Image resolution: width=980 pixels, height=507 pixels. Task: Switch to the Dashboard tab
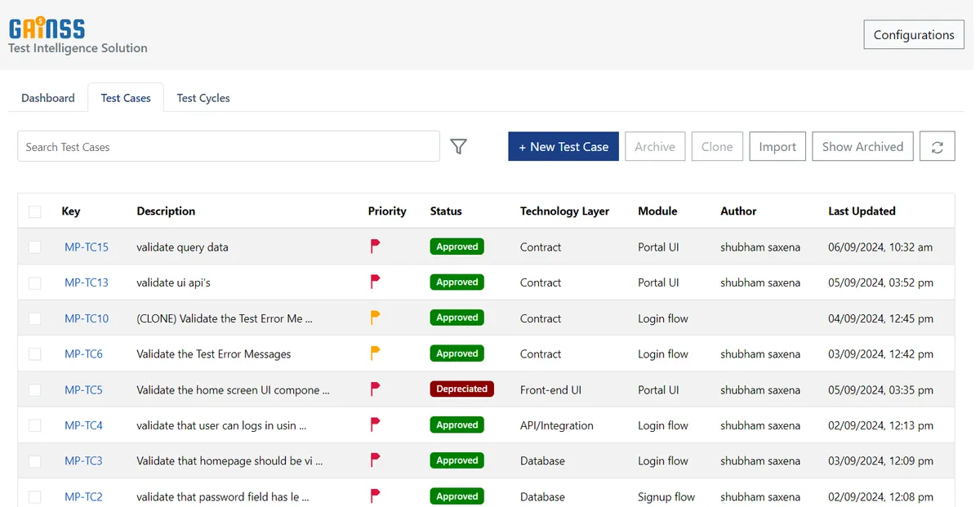click(47, 98)
